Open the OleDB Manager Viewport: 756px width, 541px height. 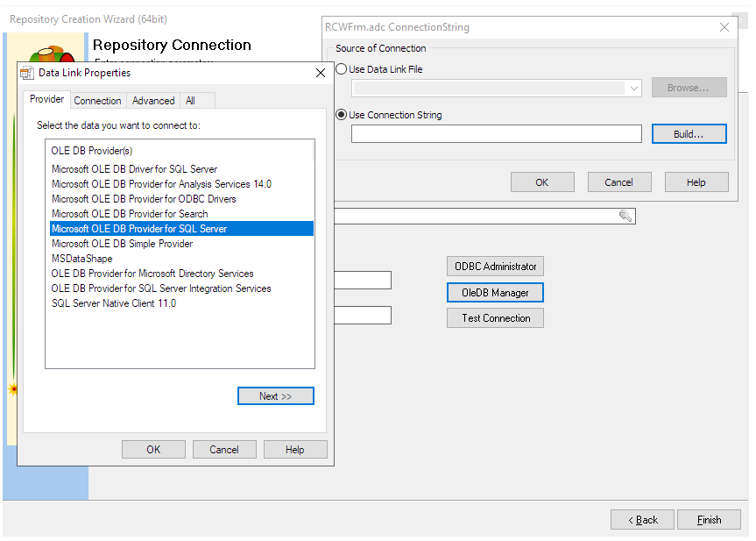coord(495,293)
